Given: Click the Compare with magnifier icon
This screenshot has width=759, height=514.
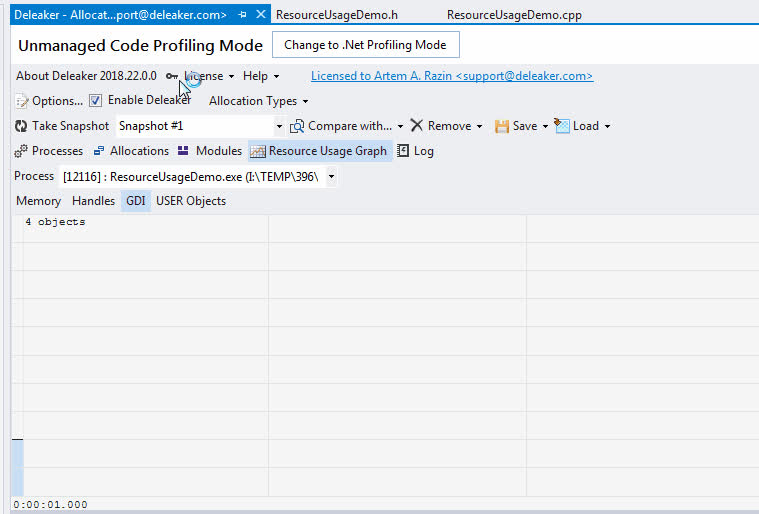Looking at the screenshot, I should coord(297,126).
